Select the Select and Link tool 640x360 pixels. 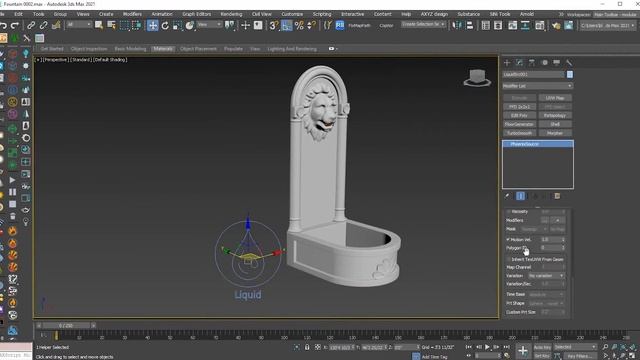tap(31, 25)
